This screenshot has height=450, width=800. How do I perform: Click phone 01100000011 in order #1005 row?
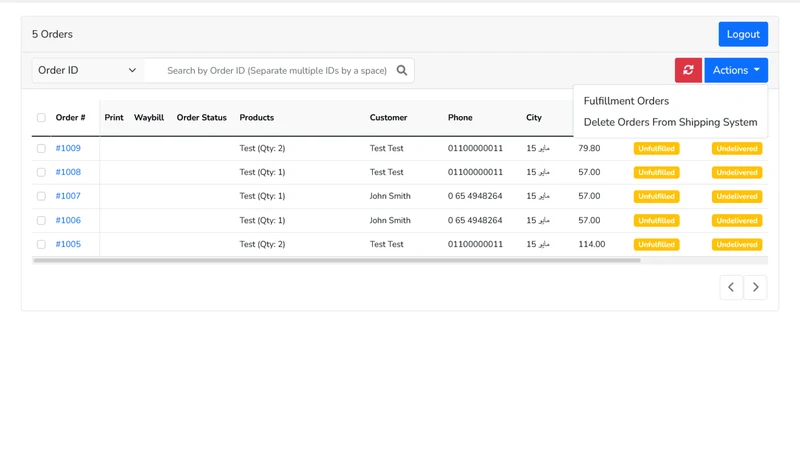pyautogui.click(x=476, y=244)
